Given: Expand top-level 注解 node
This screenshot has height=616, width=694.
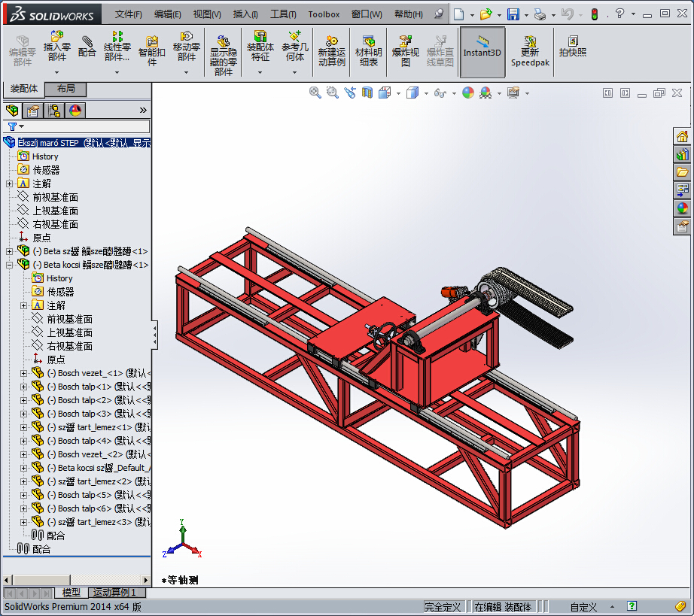Looking at the screenshot, I should coord(9,184).
